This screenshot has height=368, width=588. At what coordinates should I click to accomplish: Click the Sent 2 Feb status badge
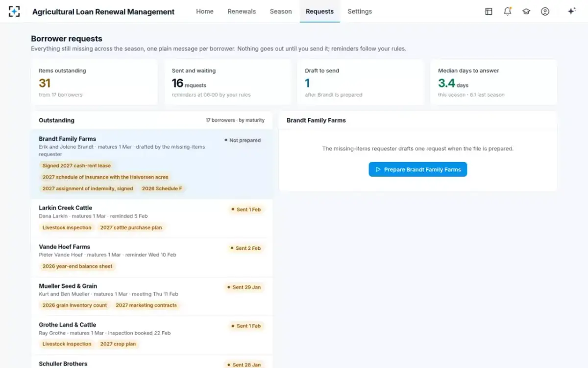245,248
